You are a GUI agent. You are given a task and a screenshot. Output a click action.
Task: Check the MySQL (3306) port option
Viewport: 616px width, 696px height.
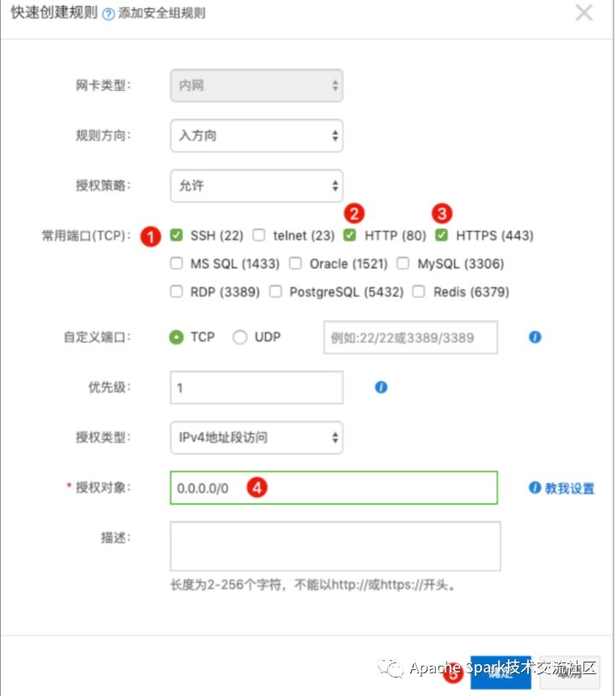pyautogui.click(x=403, y=263)
